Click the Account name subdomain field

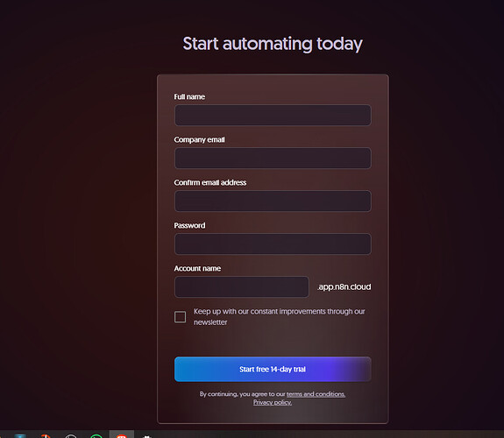click(x=241, y=287)
